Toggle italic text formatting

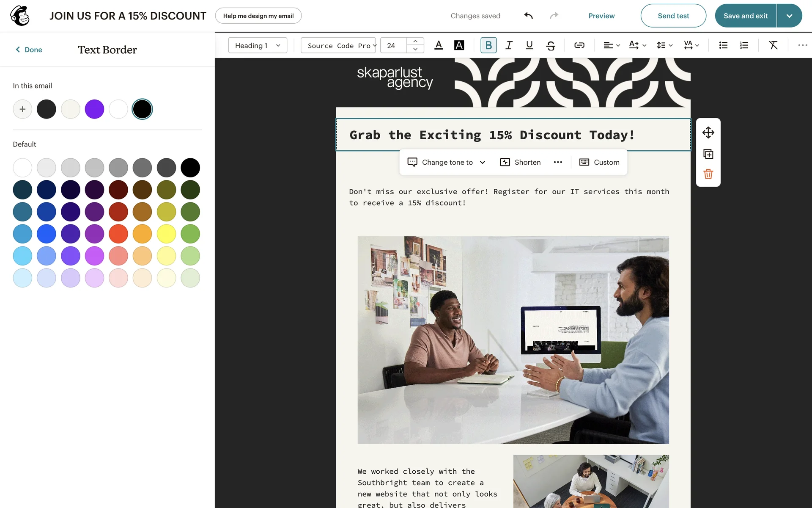tap(509, 45)
